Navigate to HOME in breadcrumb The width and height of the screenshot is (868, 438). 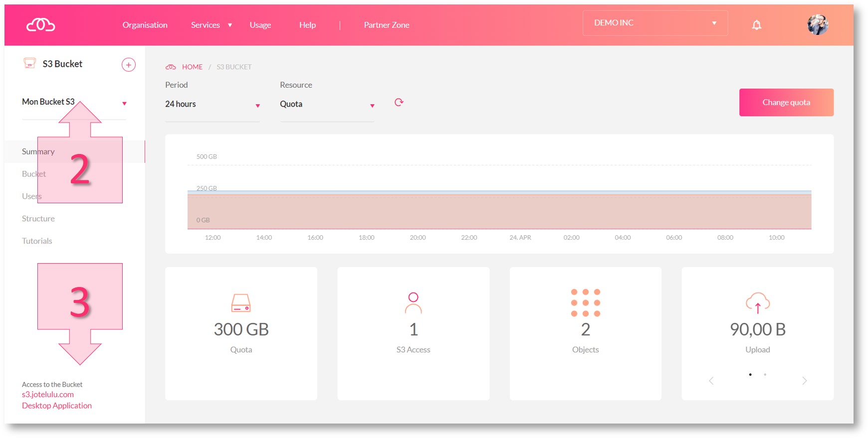[192, 67]
